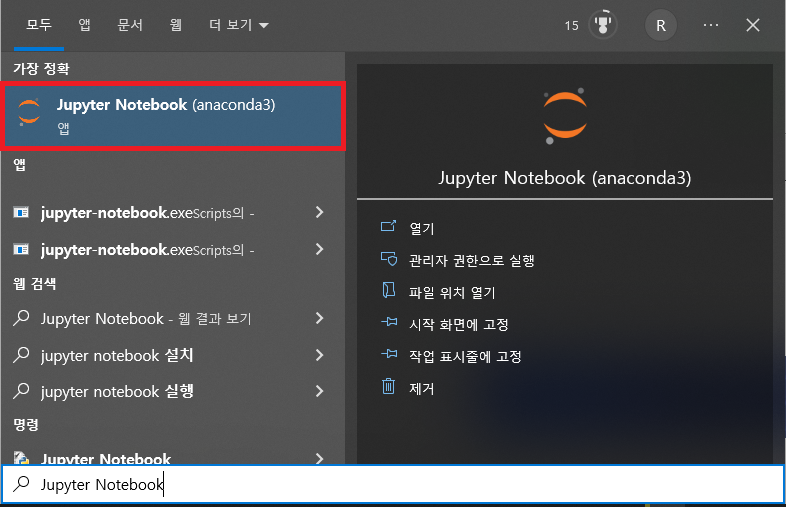Open the rewards trophy icon next to 15
This screenshot has height=507, width=786.
603,25
